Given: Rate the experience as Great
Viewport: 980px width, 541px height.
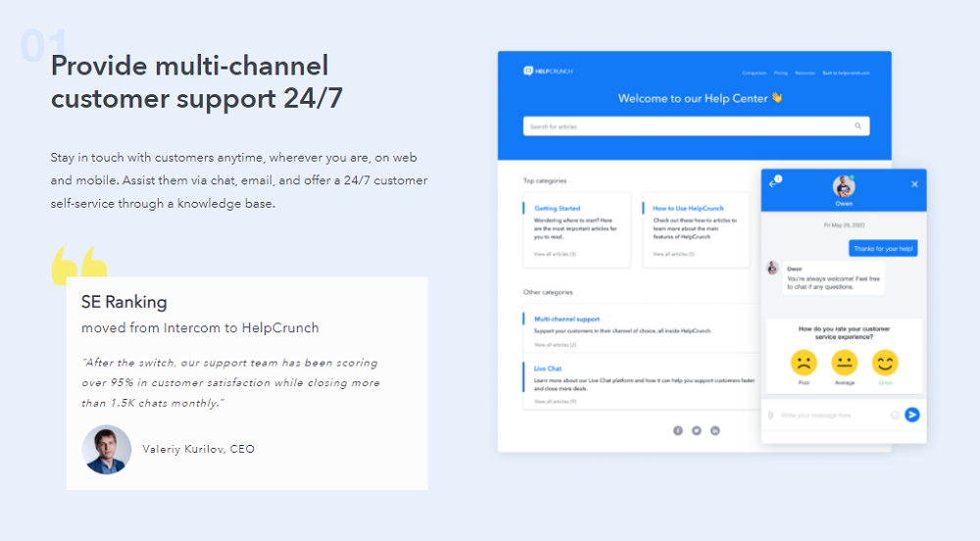Looking at the screenshot, I should pos(885,363).
